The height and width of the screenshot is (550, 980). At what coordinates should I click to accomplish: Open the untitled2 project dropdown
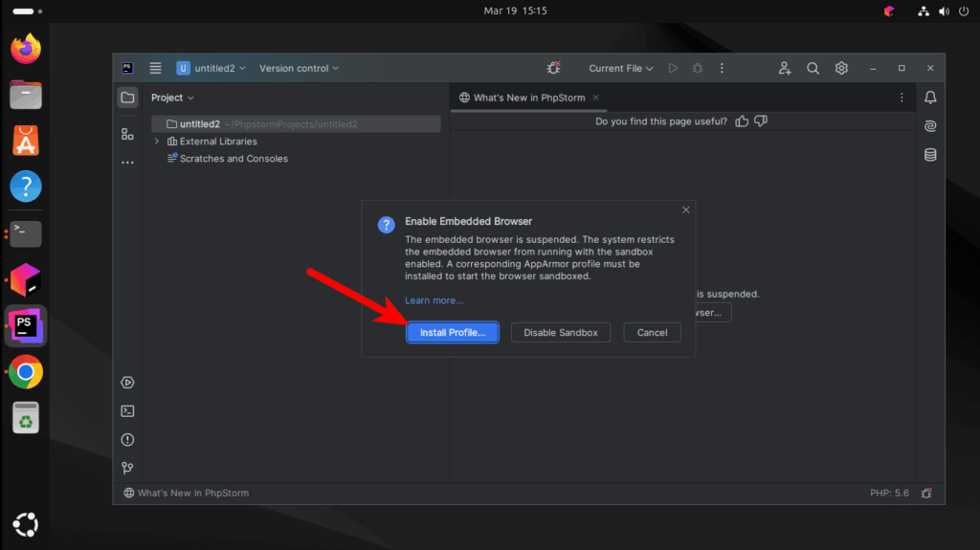(211, 68)
